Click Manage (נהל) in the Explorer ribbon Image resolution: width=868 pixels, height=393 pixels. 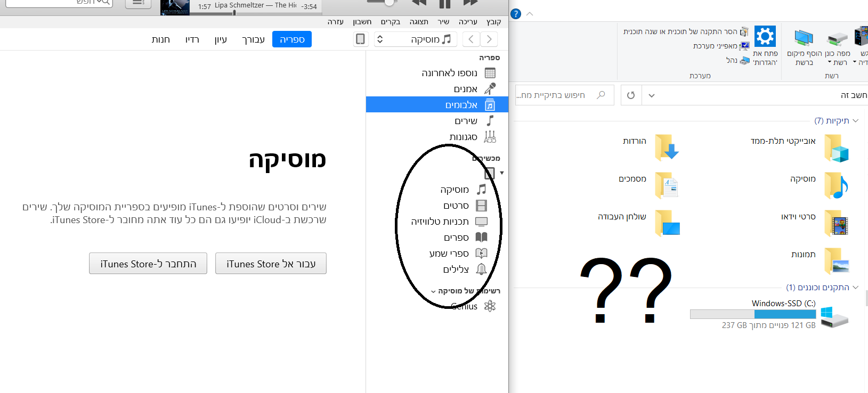738,61
